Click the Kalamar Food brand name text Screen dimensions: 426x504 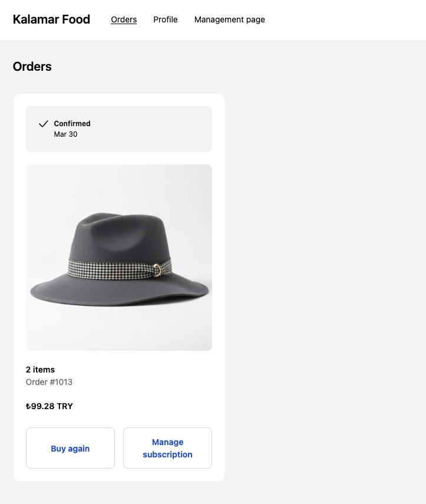(51, 19)
